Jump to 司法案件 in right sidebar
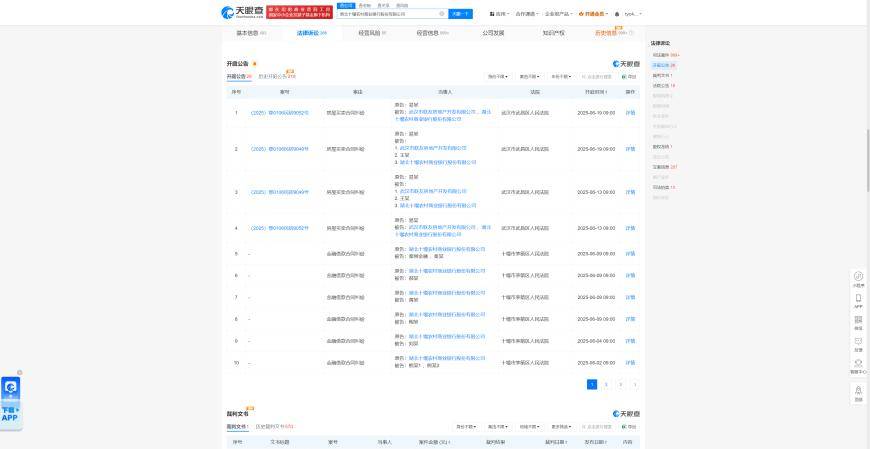870x449 pixels. click(x=666, y=55)
